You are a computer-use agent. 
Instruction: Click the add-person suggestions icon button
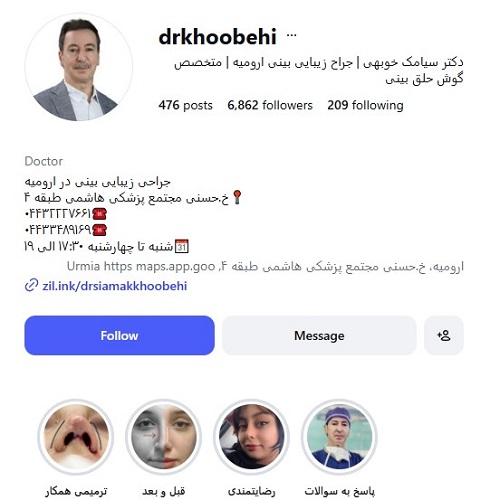click(444, 335)
